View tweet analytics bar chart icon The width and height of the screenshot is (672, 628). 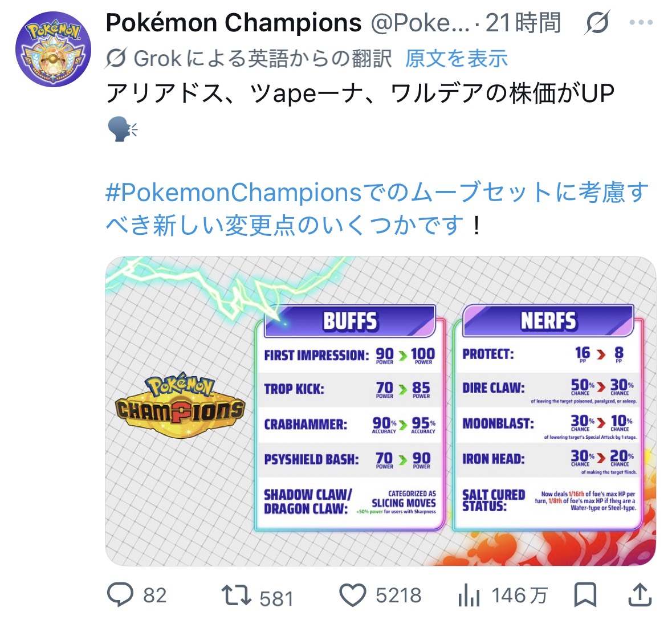(469, 596)
